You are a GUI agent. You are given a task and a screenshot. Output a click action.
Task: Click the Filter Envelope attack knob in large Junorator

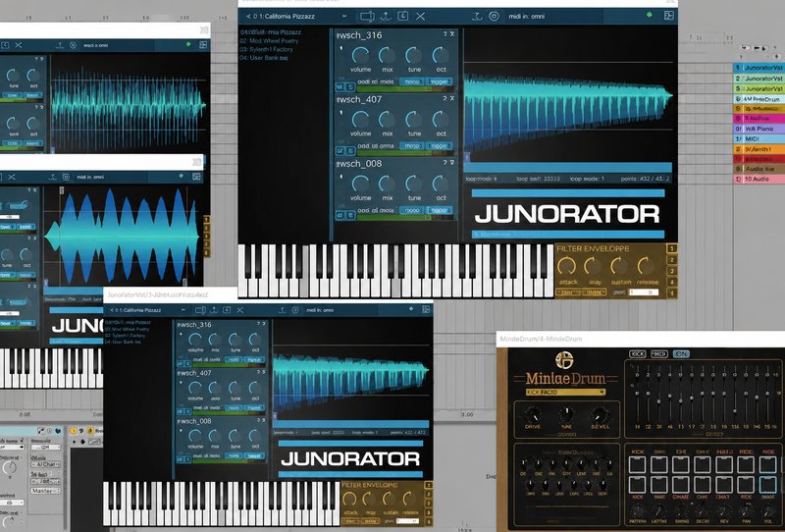click(567, 265)
